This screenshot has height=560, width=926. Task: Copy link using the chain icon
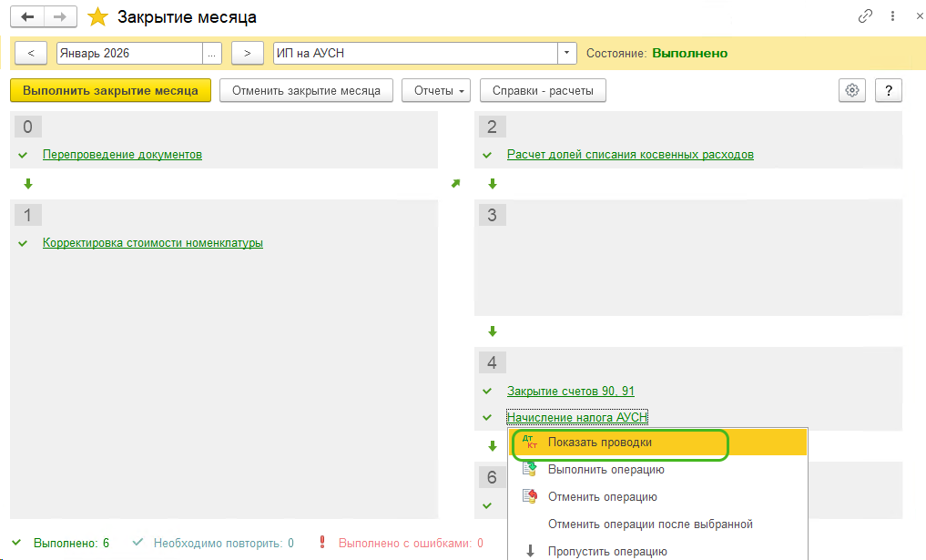pyautogui.click(x=865, y=16)
